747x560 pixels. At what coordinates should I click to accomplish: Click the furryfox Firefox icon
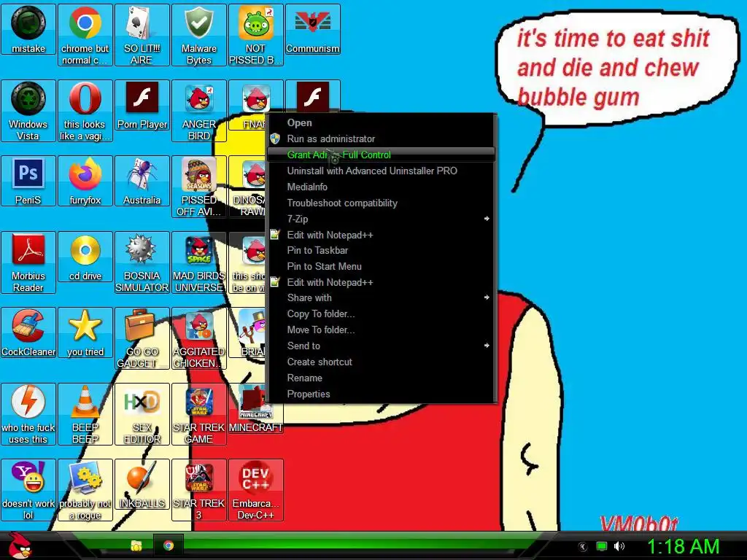pyautogui.click(x=85, y=181)
